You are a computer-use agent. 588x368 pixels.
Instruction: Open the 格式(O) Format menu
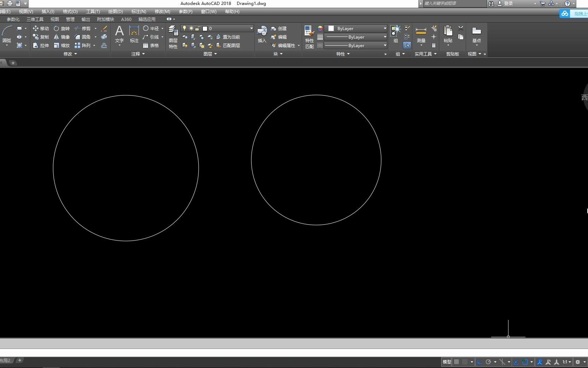[x=70, y=12]
